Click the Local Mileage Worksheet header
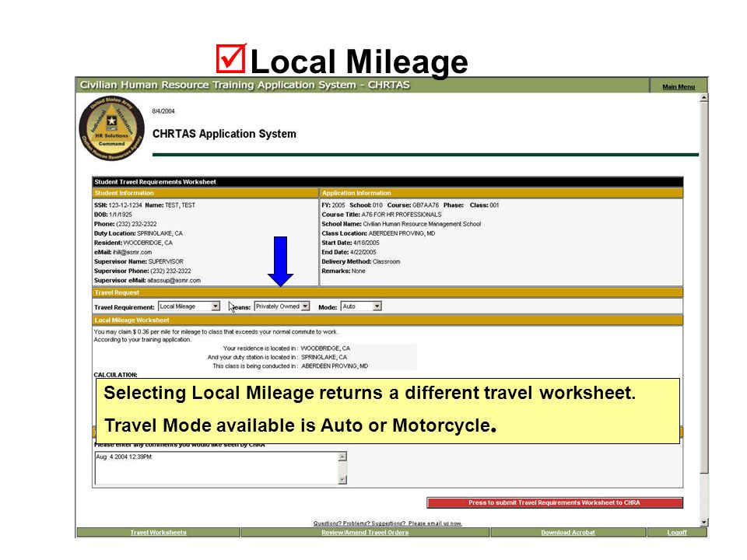This screenshot has height=560, width=747. pyautogui.click(x=388, y=320)
